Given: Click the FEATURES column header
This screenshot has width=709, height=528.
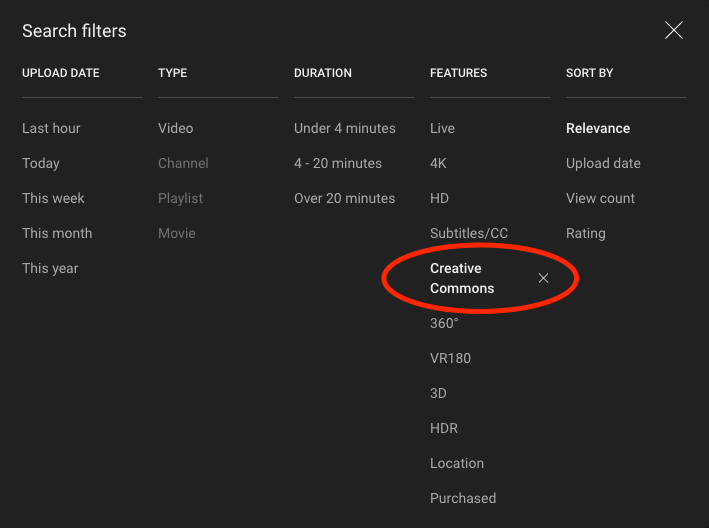Looking at the screenshot, I should click(x=458, y=73).
